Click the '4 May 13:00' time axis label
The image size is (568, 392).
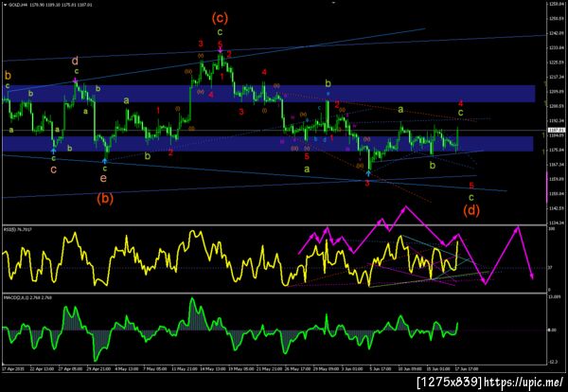click(x=127, y=369)
